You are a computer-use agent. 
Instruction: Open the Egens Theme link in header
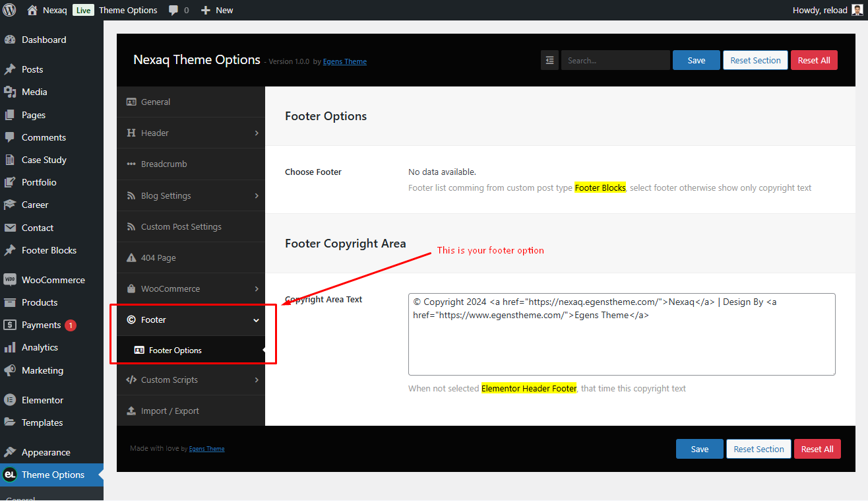[x=345, y=61]
